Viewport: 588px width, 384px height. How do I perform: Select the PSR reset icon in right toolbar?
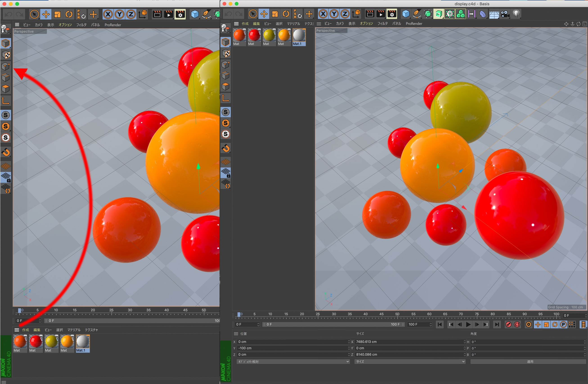[x=297, y=14]
